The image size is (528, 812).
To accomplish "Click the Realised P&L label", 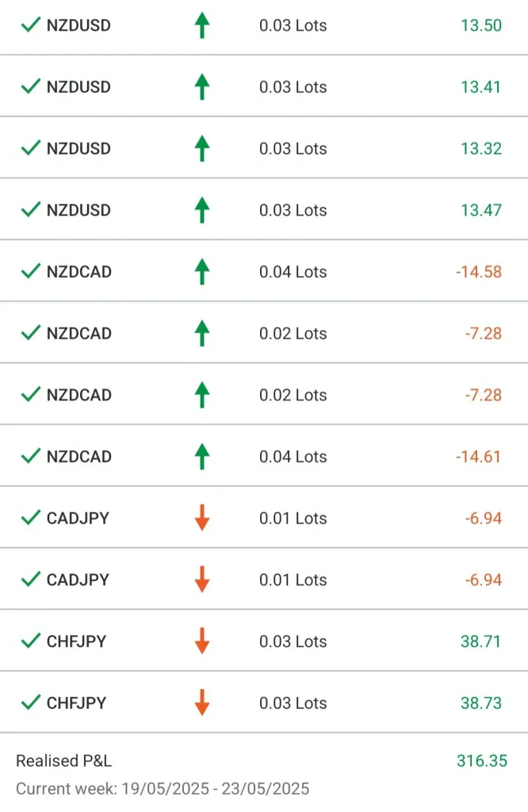I will pyautogui.click(x=63, y=761).
